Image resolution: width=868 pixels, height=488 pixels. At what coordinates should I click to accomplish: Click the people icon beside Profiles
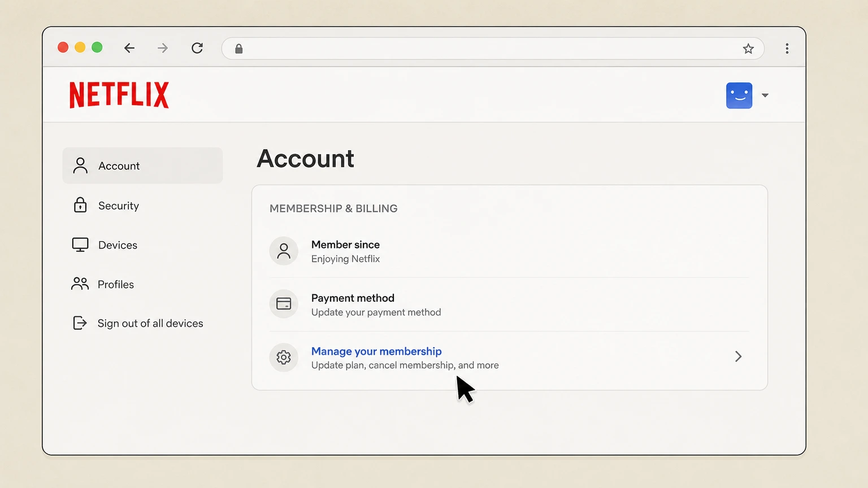pos(80,284)
